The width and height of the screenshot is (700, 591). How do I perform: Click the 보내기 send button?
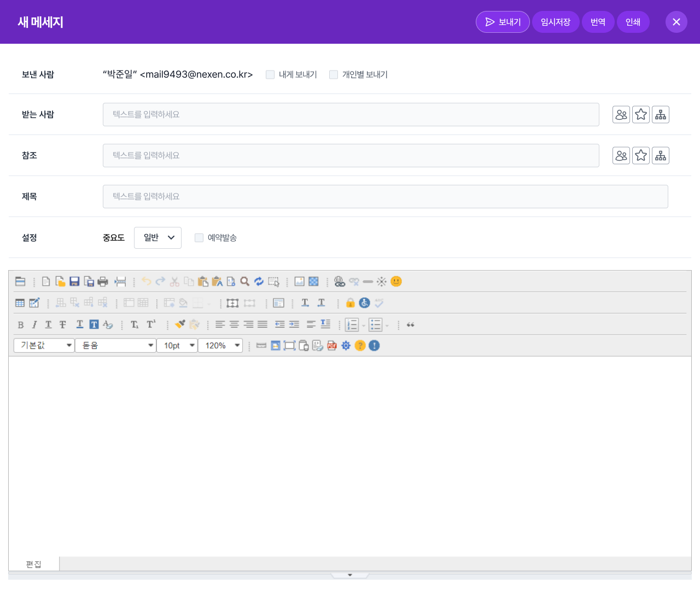pos(503,22)
